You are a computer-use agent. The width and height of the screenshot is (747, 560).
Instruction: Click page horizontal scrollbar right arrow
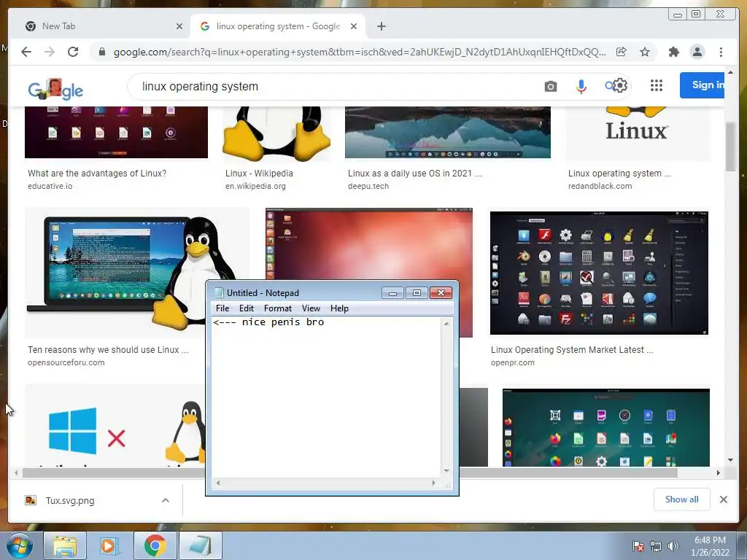pyautogui.click(x=719, y=472)
